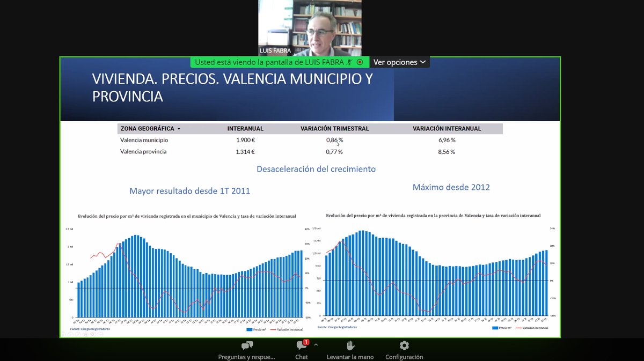The image size is (644, 361).
Task: Click the slide title VIVIENDA. PRECIOS. VALENCIA MUNICIPIO
Action: [232, 87]
